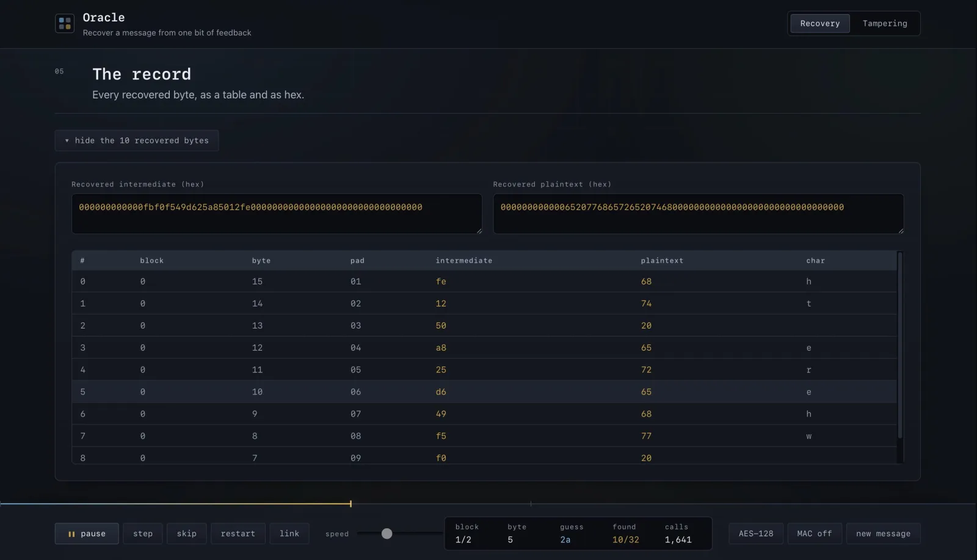
Task: Toggle the AES-128 cipher setting
Action: pos(756,534)
